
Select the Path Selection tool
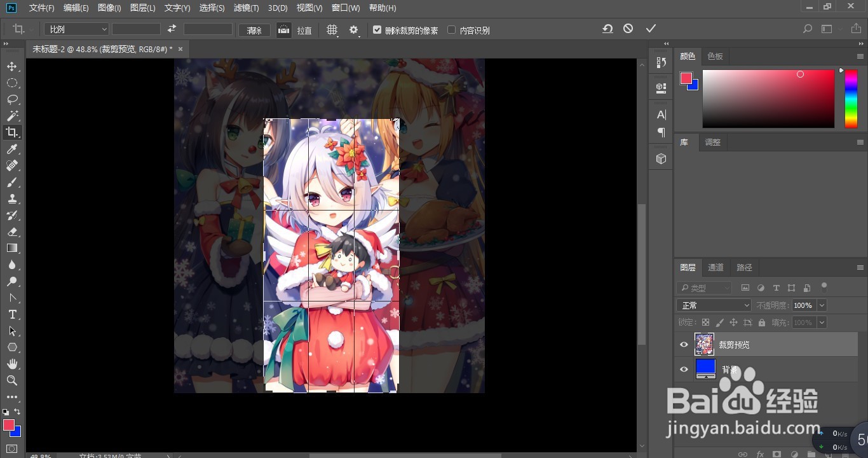[12, 331]
